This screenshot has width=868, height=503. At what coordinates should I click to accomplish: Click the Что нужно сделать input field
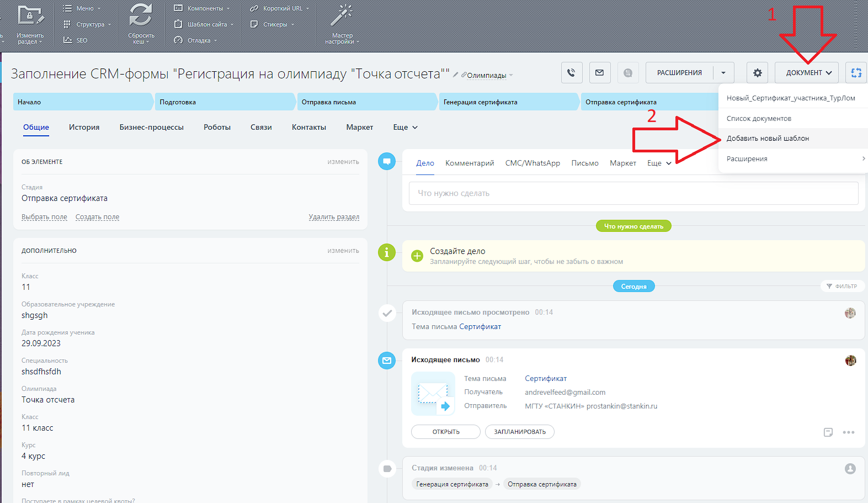[x=633, y=193]
